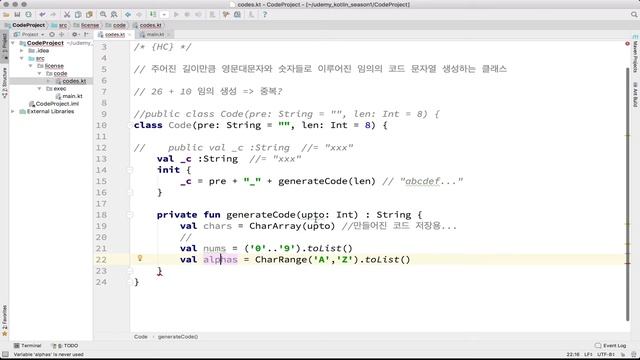The height and width of the screenshot is (360, 640).
Task: Open the Event Log panel
Action: click(x=611, y=346)
